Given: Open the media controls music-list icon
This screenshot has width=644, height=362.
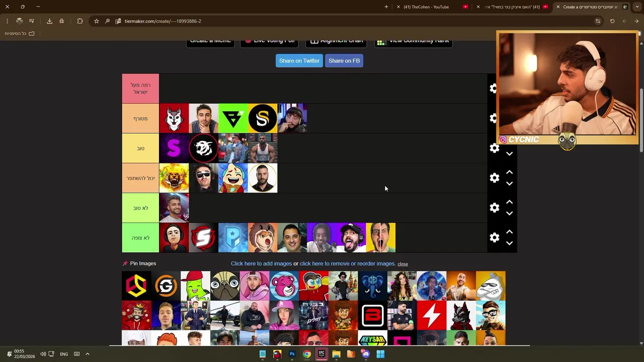Looking at the screenshot, I should point(31,21).
